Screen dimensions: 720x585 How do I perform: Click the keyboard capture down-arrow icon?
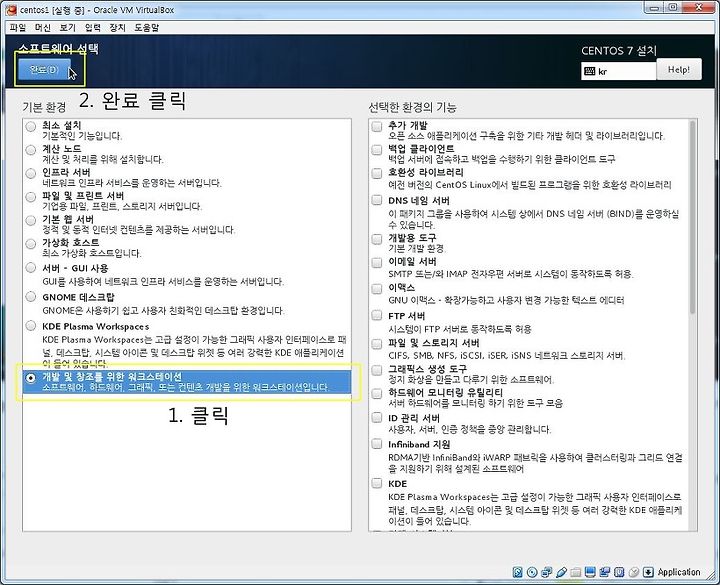tap(648, 572)
